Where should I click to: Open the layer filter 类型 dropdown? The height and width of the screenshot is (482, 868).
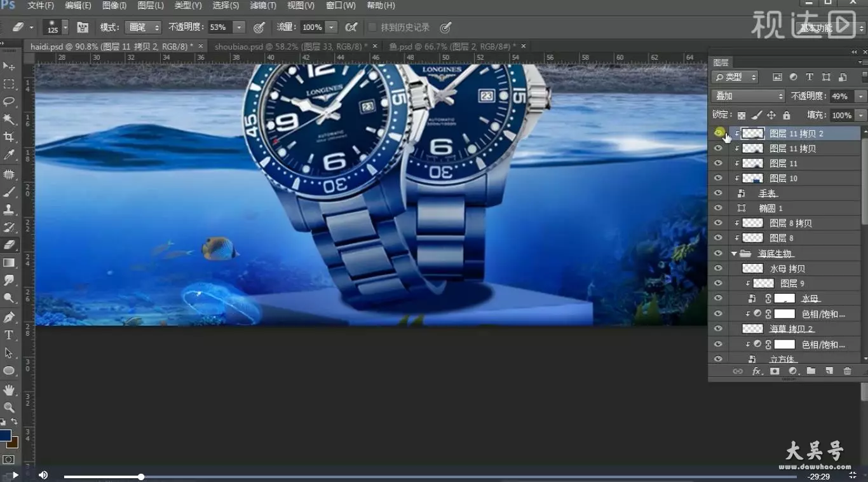735,77
